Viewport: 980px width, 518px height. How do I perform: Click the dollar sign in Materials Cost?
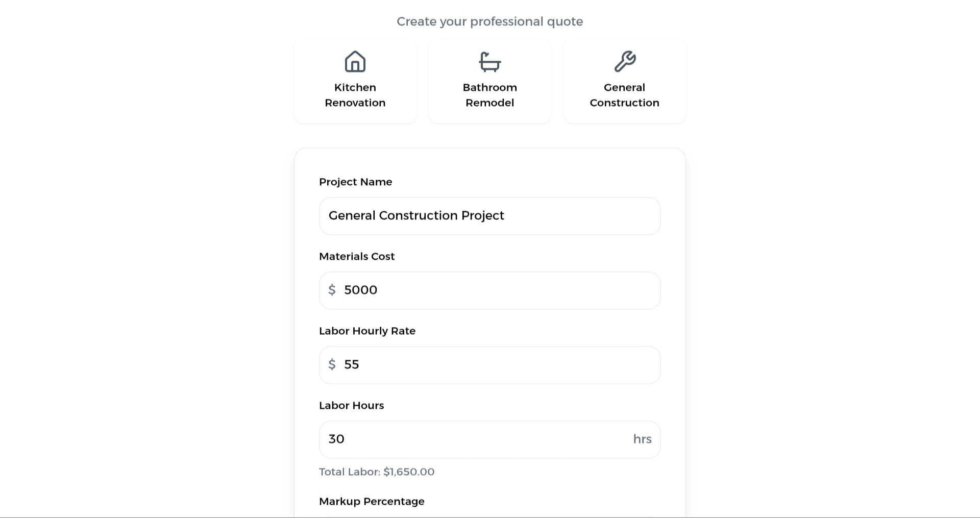click(332, 290)
